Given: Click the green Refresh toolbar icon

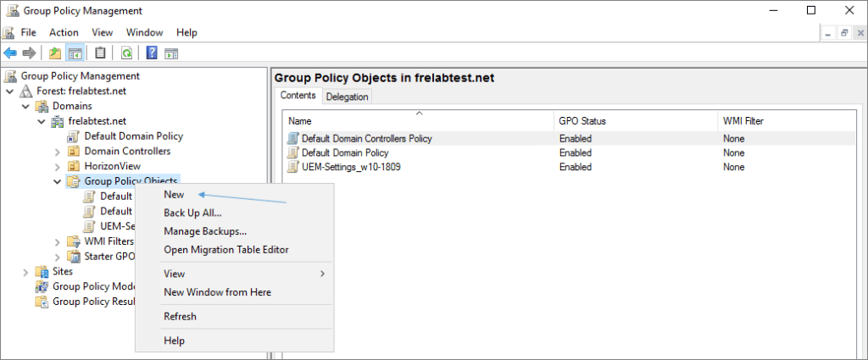Looking at the screenshot, I should (x=126, y=53).
